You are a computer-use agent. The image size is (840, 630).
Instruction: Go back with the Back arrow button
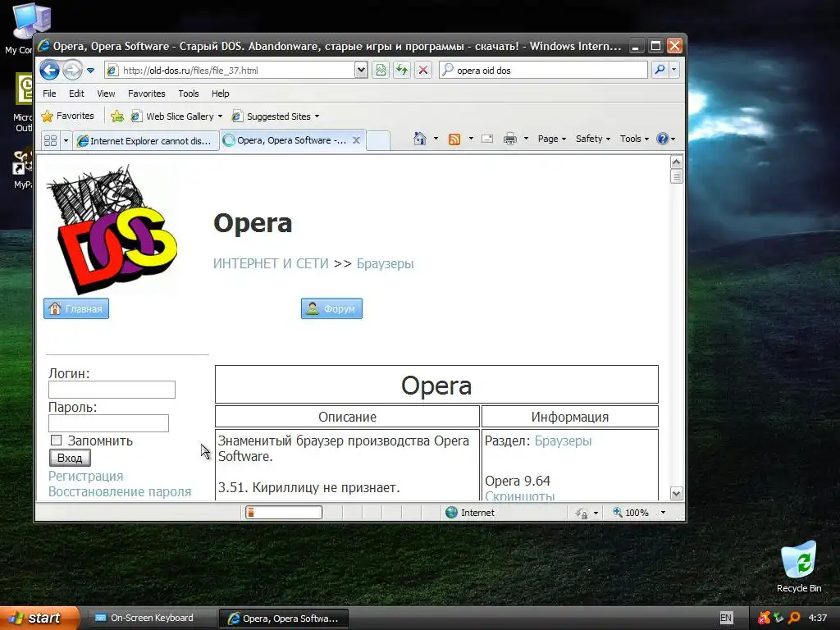click(49, 71)
